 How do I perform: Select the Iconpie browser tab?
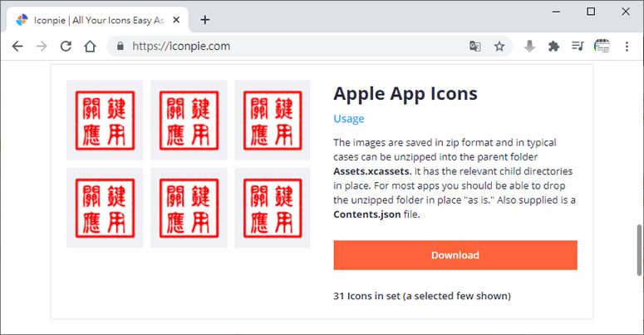point(98,20)
